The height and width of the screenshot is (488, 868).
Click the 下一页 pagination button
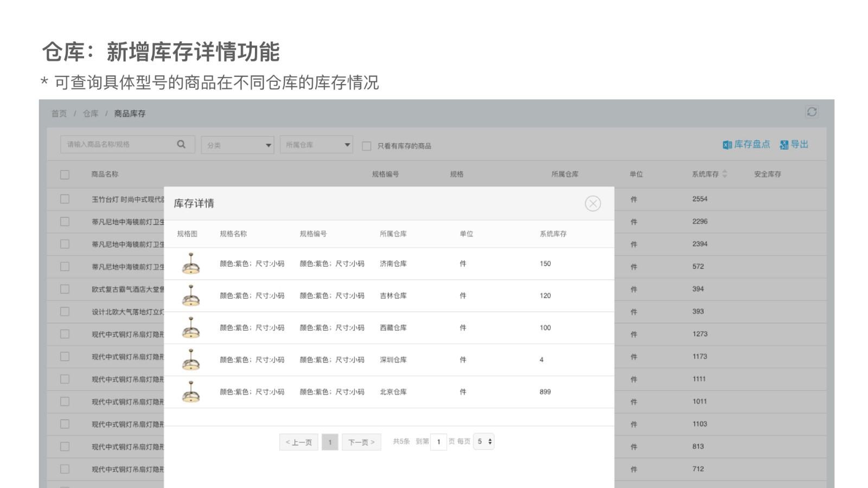(x=361, y=442)
